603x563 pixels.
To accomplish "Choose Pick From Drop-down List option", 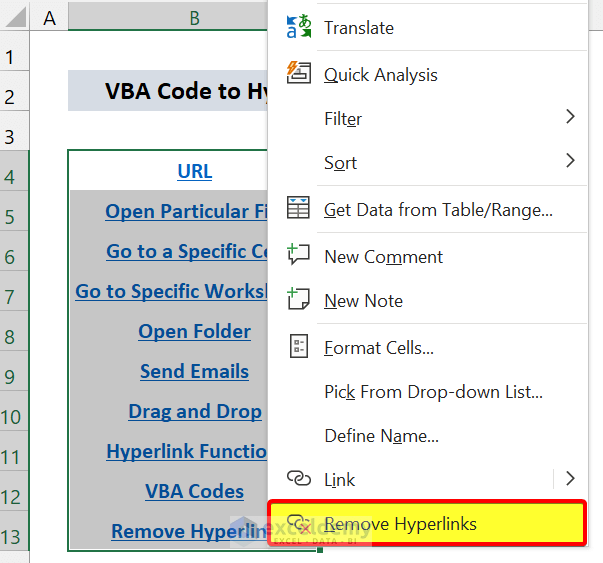I will tap(433, 392).
